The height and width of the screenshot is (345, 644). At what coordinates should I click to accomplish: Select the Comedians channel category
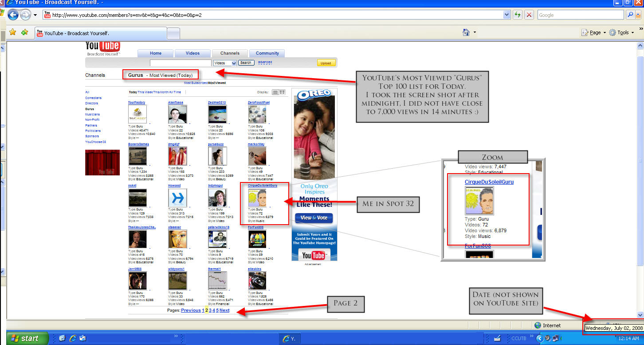click(94, 98)
